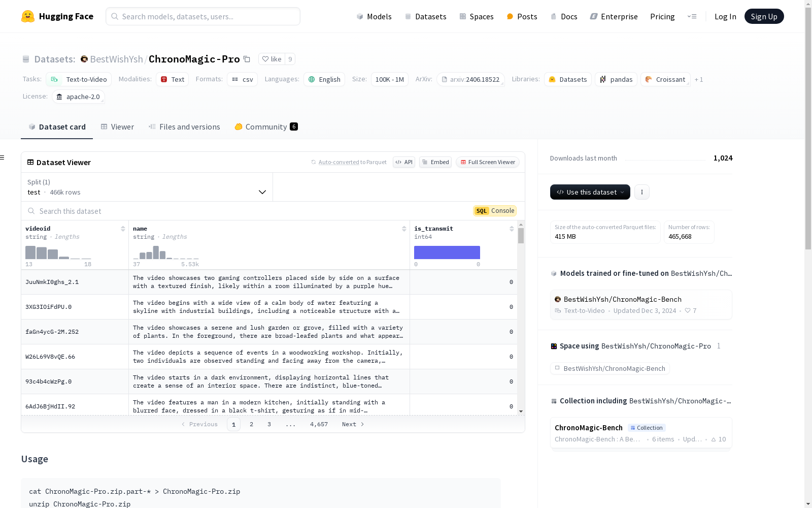The height and width of the screenshot is (508, 812).
Task: Click the is_transmit distribution bar
Action: pyautogui.click(x=447, y=252)
